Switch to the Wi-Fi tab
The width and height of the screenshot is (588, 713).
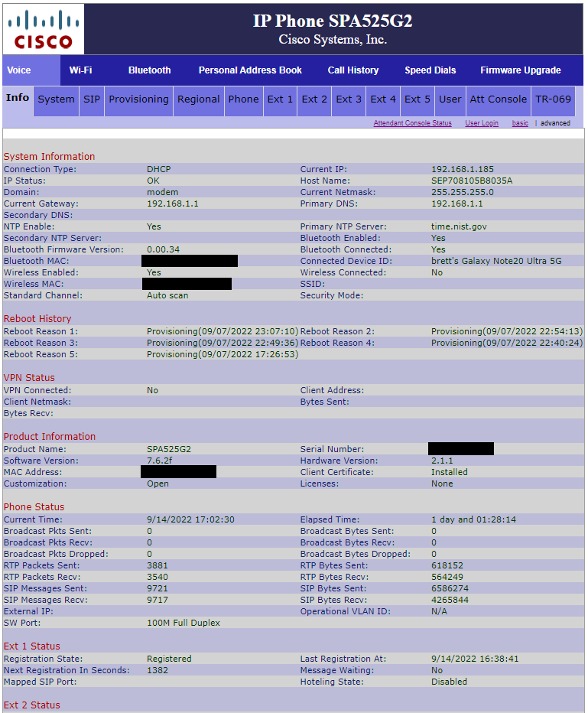80,70
